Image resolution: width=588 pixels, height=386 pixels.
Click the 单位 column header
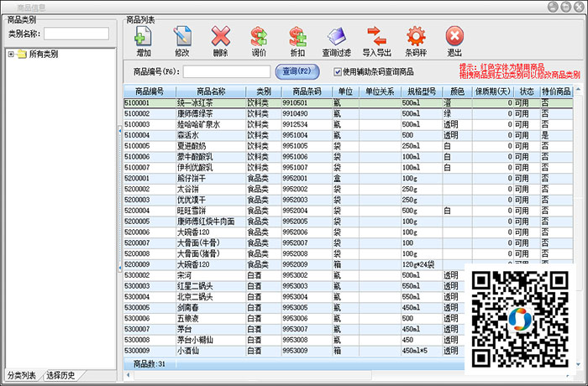tap(345, 91)
